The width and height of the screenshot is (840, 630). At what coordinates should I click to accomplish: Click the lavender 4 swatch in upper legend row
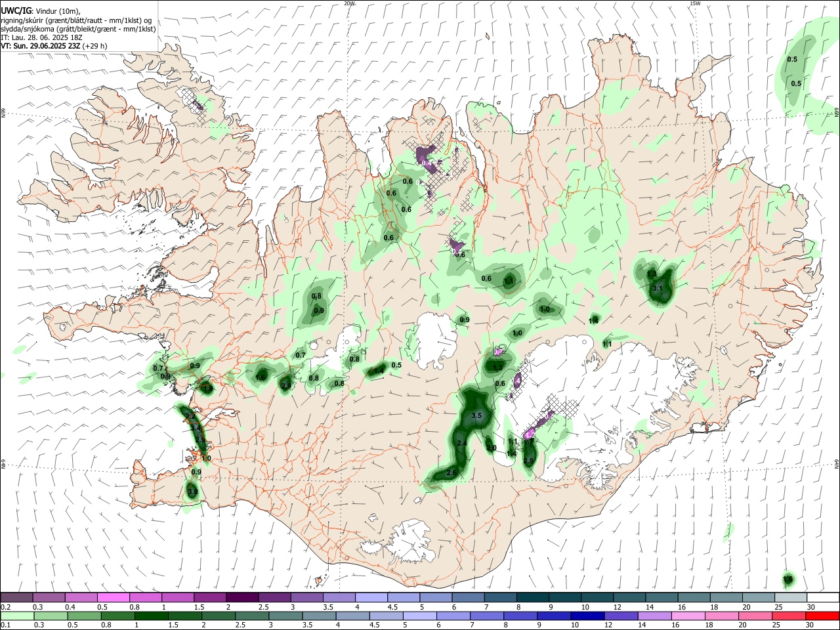coord(371,597)
